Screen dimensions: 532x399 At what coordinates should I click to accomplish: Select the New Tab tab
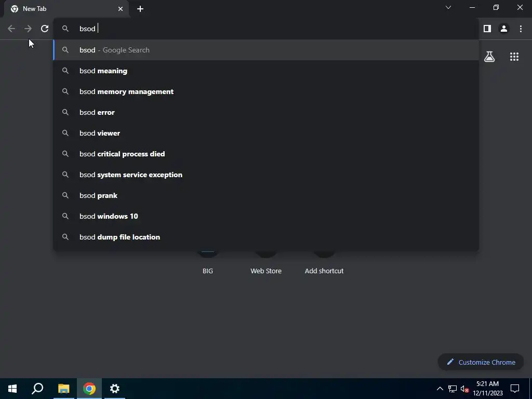click(x=66, y=9)
